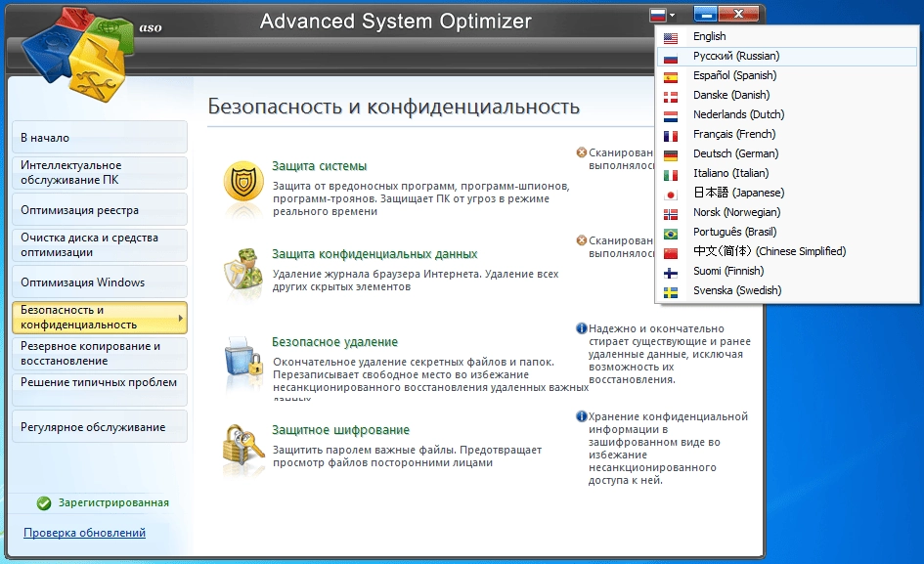Click the blue info icon beside encryption description
This screenshot has width=924, height=564.
pos(582,416)
